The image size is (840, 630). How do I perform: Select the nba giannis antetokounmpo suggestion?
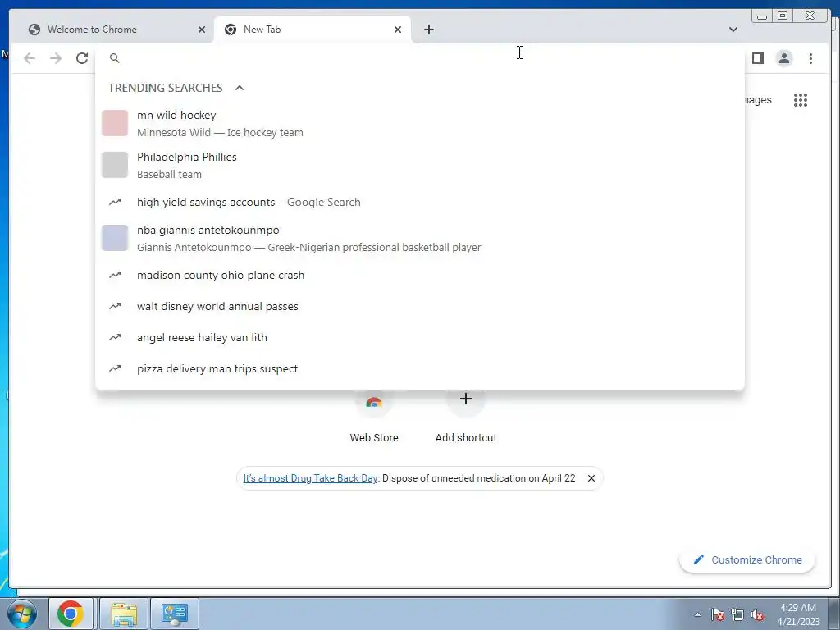coord(420,239)
